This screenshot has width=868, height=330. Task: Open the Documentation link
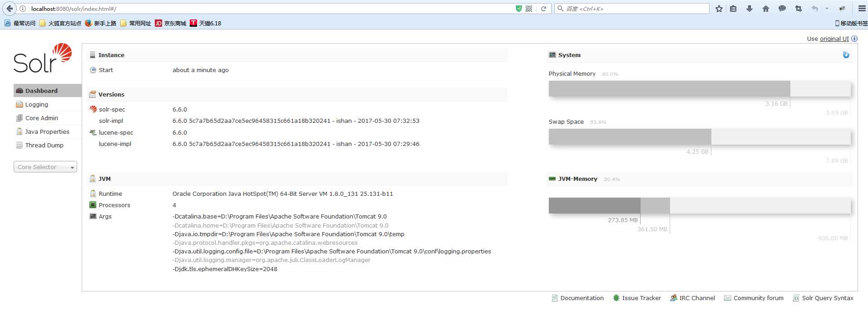pos(582,298)
